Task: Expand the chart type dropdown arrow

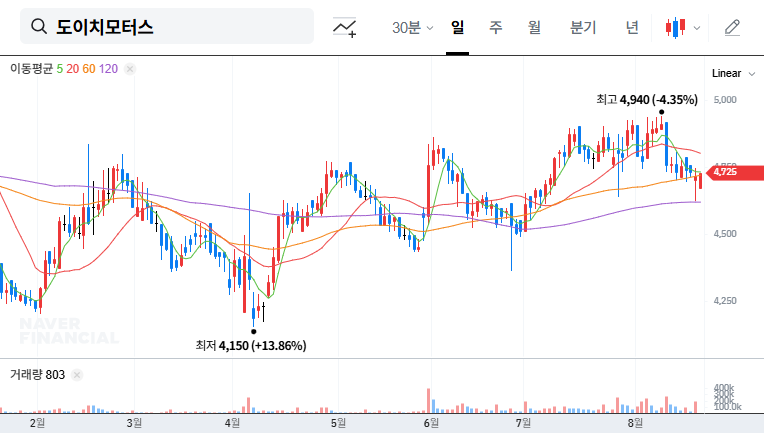Action: tap(697, 28)
